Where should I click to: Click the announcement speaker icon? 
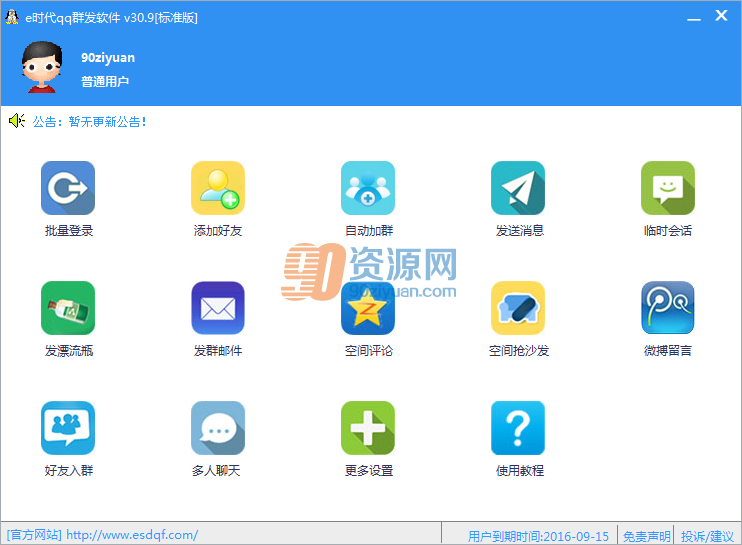tap(17, 121)
